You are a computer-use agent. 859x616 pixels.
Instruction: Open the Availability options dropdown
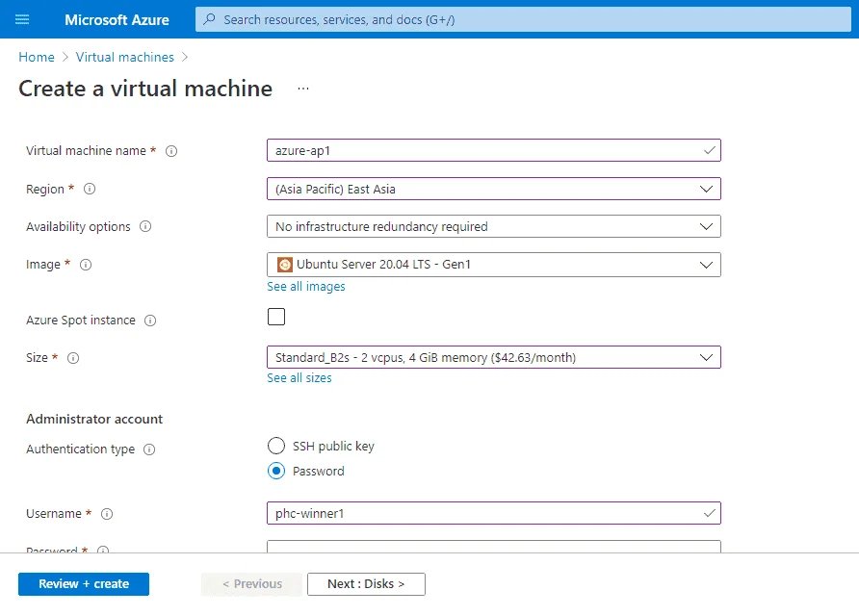pyautogui.click(x=494, y=227)
